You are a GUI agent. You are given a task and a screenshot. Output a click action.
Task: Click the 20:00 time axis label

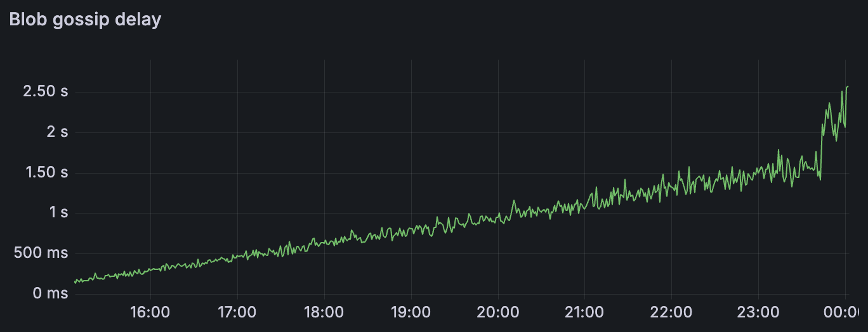tap(497, 312)
